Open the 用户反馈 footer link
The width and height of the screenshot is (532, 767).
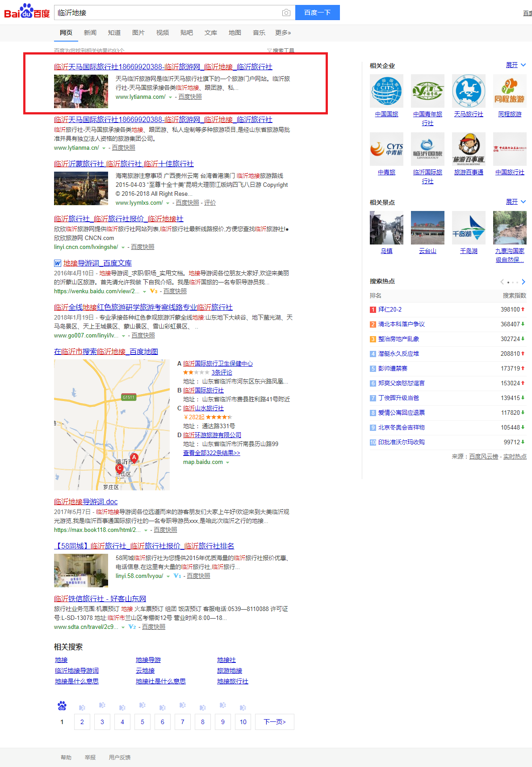point(120,757)
